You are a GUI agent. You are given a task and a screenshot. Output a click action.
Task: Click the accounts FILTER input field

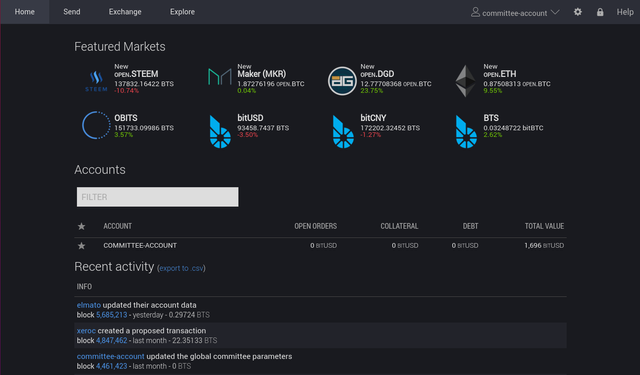(158, 197)
